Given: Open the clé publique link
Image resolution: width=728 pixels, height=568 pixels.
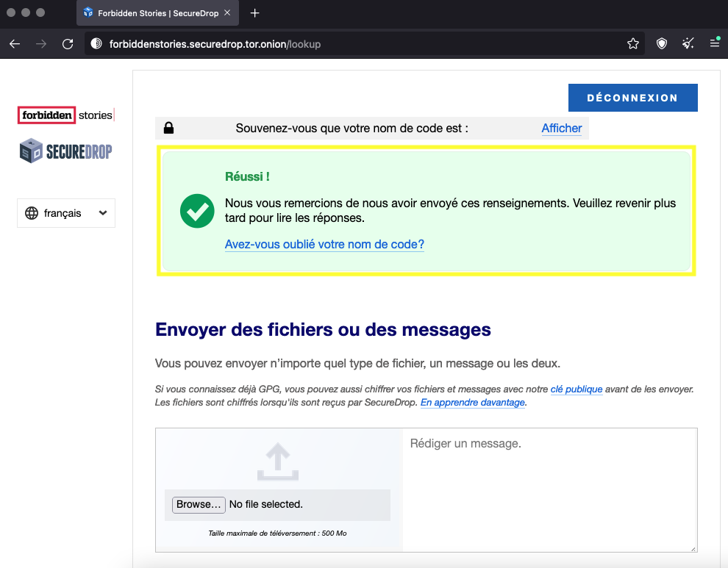Looking at the screenshot, I should [x=576, y=389].
